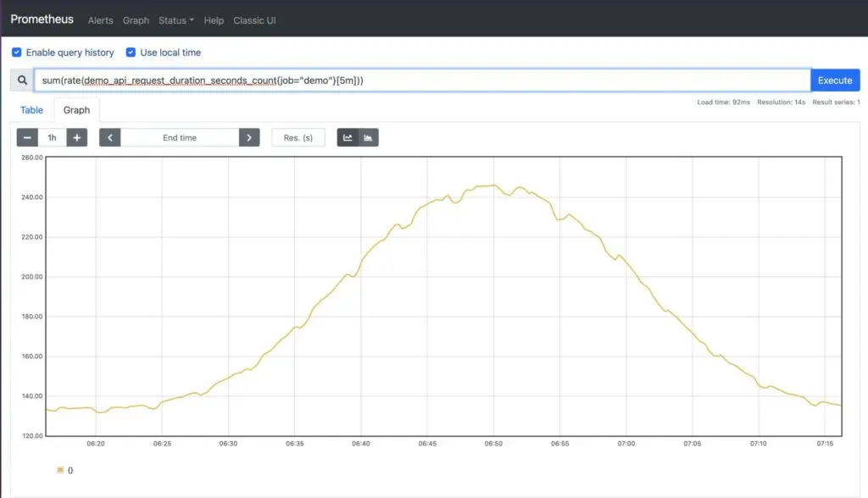868x498 pixels.
Task: Toggle Use local time checkbox
Action: click(131, 52)
